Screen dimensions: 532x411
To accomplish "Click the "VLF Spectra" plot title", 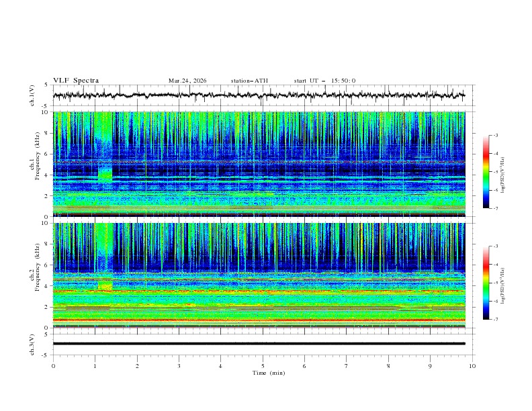I will (76, 81).
